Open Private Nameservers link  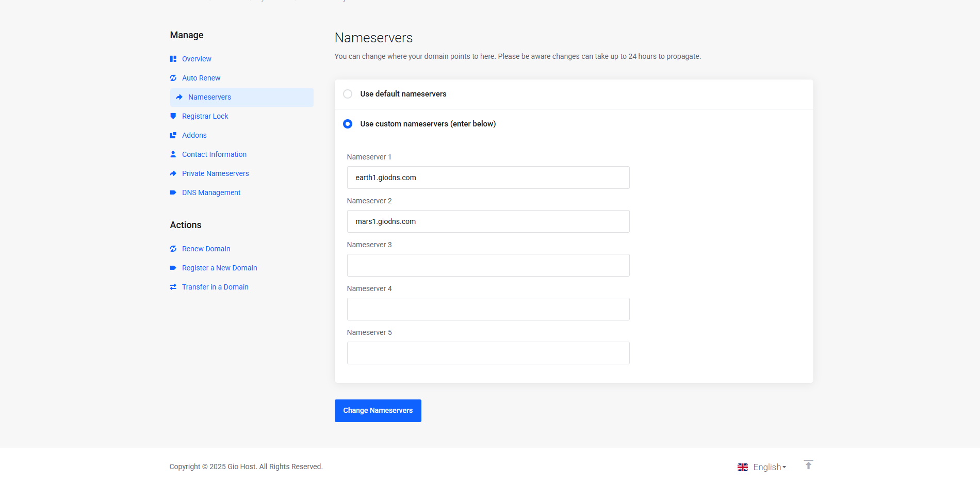pyautogui.click(x=215, y=173)
